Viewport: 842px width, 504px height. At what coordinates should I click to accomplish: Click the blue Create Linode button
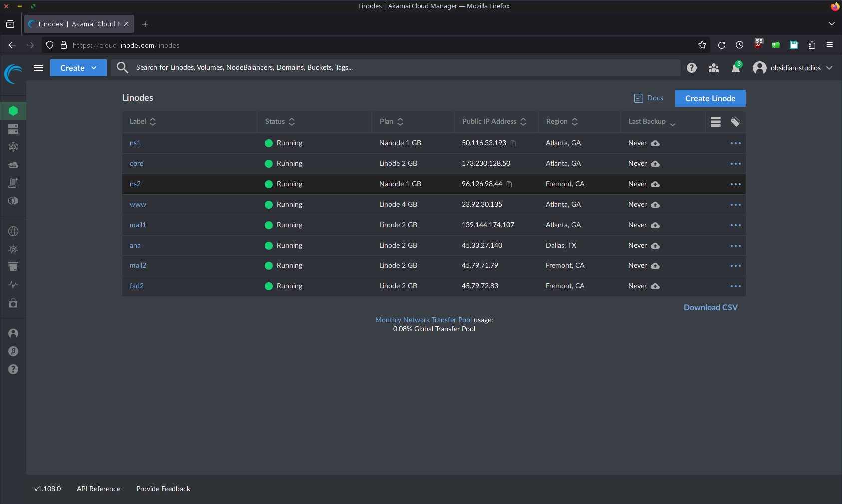pos(710,98)
